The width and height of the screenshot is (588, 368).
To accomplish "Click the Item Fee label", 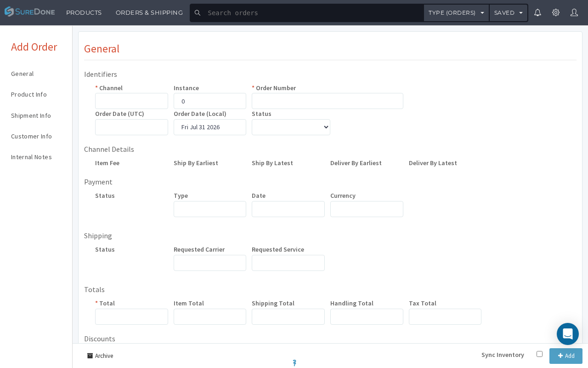I will pos(107,163).
